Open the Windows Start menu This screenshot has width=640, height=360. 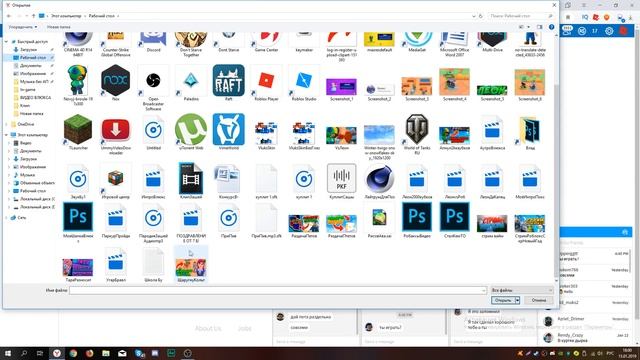click(x=7, y=353)
